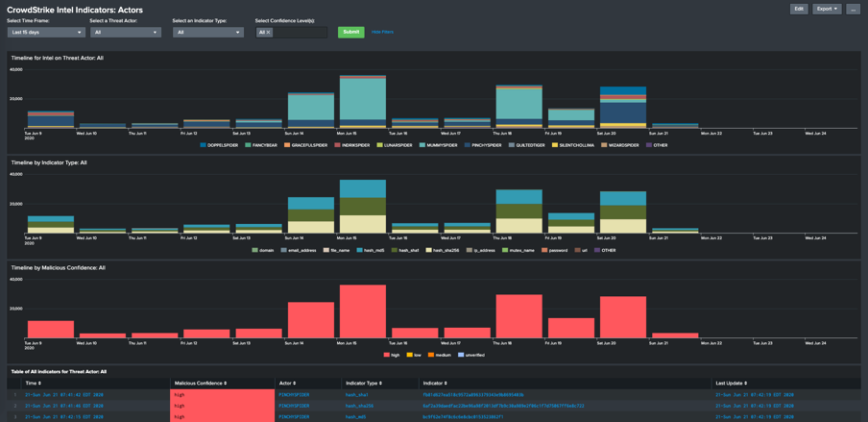Open the Export dropdown menu
The image size is (868, 422).
(x=827, y=9)
